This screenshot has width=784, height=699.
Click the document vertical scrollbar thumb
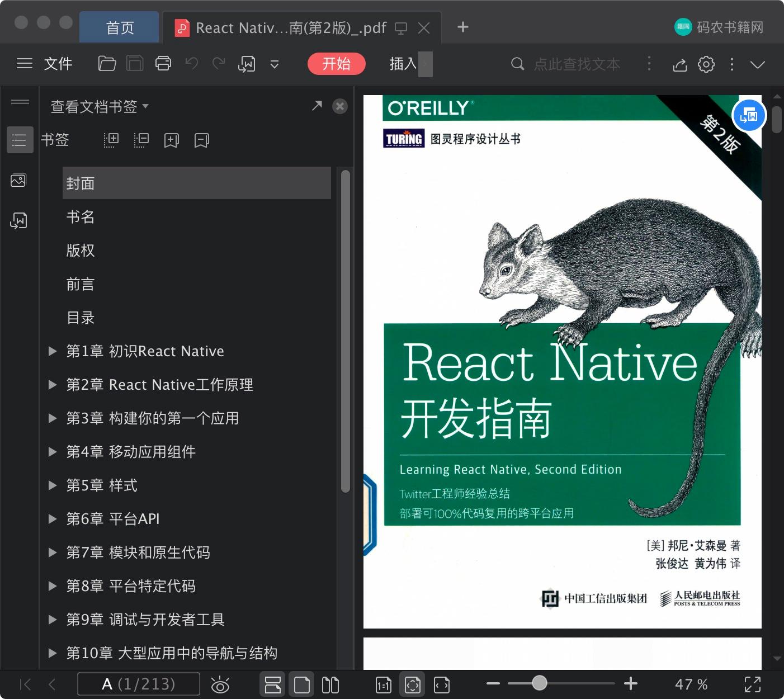pos(776,119)
